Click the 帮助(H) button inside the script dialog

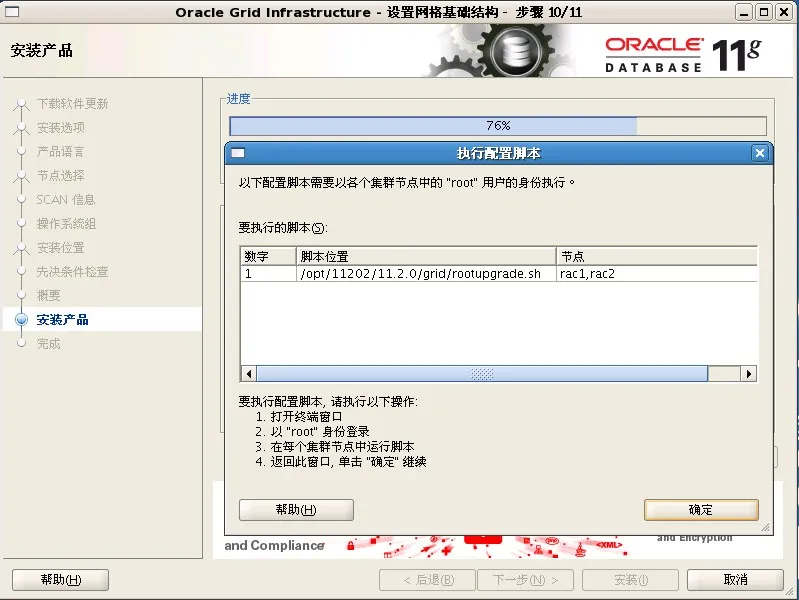(x=296, y=509)
